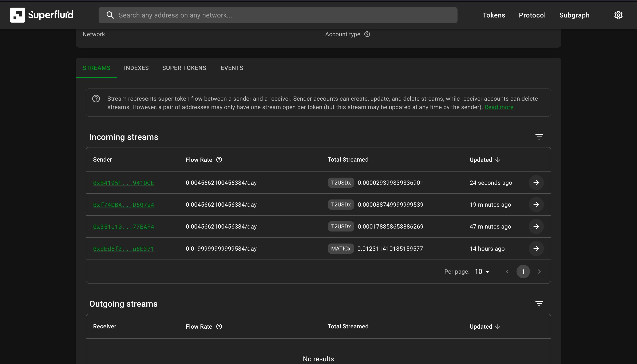Screen dimensions: 637x364
Task: Select page 1 button in pagination
Action: pyautogui.click(x=523, y=272)
